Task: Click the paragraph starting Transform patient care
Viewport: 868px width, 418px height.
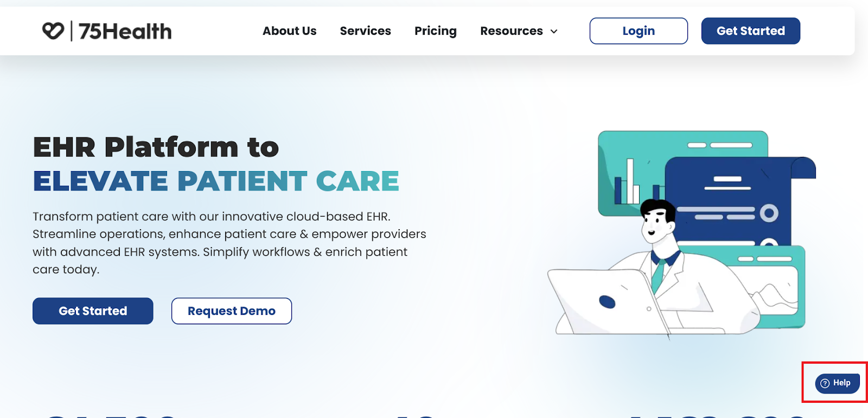Action: [229, 243]
